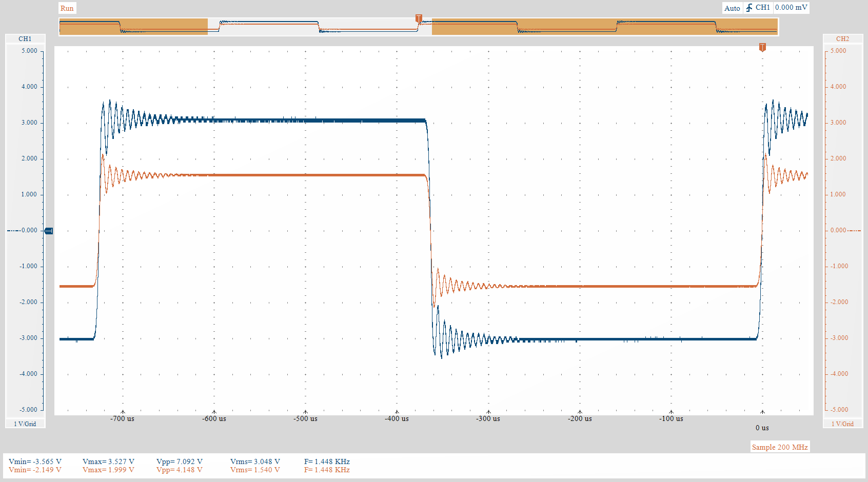Click the Sample 200 MHz rate label
The width and height of the screenshot is (868, 482).
pos(780,447)
